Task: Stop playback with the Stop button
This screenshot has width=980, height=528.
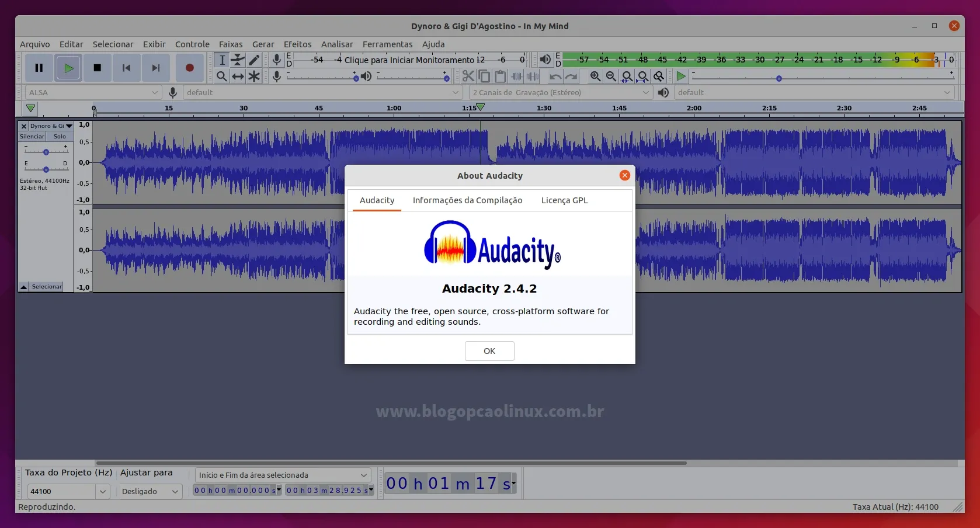Action: tap(98, 68)
